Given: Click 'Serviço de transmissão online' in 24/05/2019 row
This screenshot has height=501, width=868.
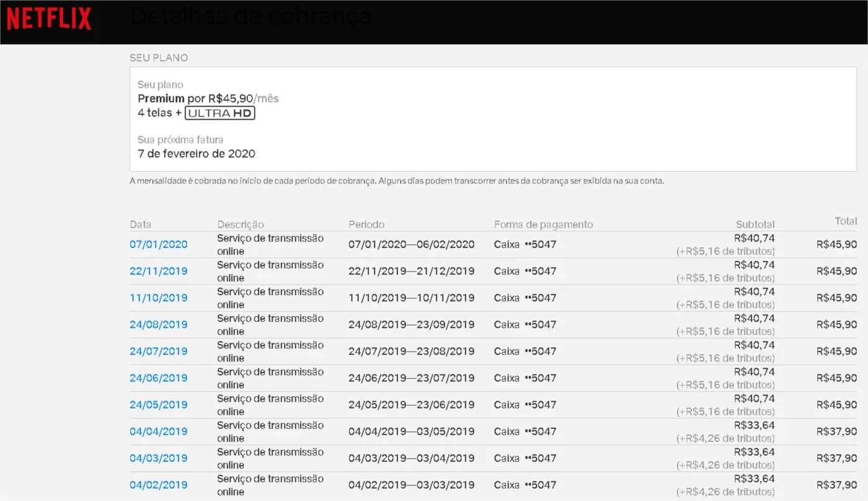Looking at the screenshot, I should (x=270, y=404).
